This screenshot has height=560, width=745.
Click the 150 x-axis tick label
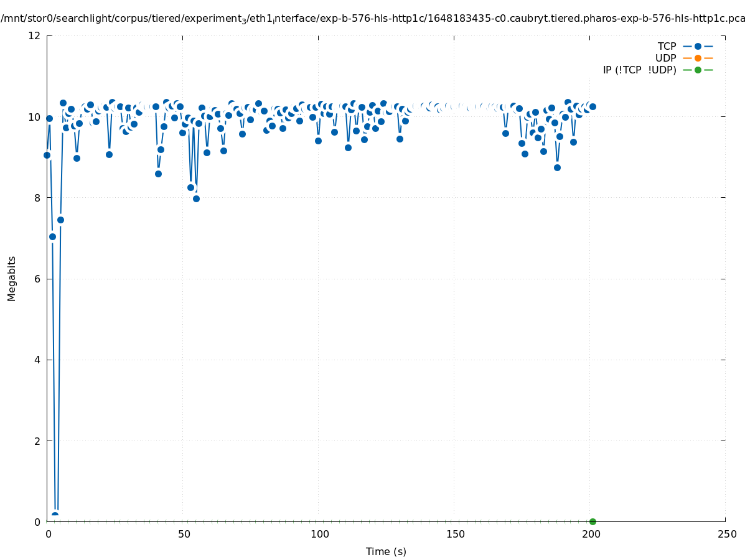point(455,534)
